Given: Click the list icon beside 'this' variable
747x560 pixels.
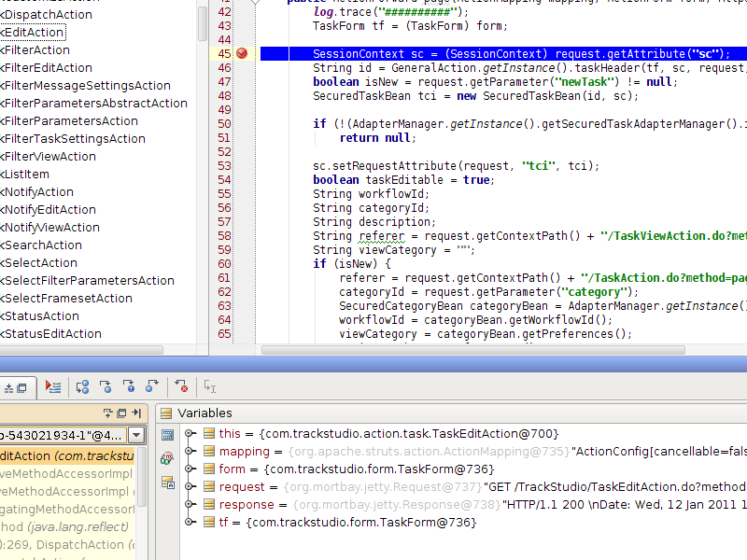Looking at the screenshot, I should (208, 433).
